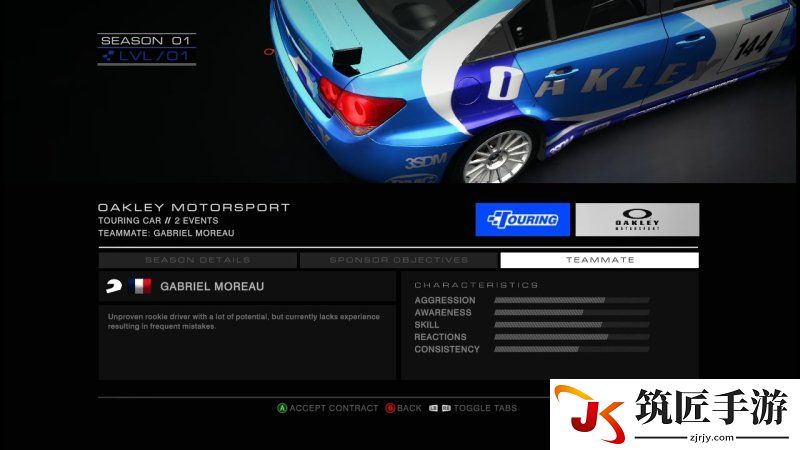This screenshot has height=450, width=800.
Task: Click the helmet icon beside Gabriel Moreau
Action: [114, 286]
